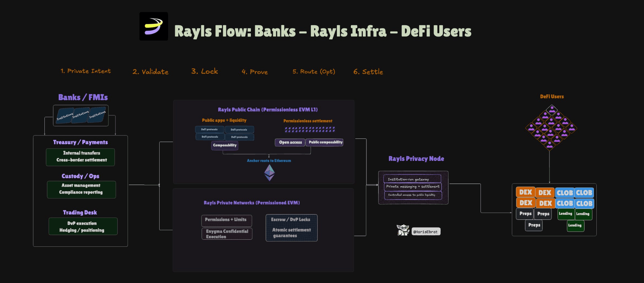Select step '6. Settle'
Image resolution: width=644 pixels, height=283 pixels.
368,72
